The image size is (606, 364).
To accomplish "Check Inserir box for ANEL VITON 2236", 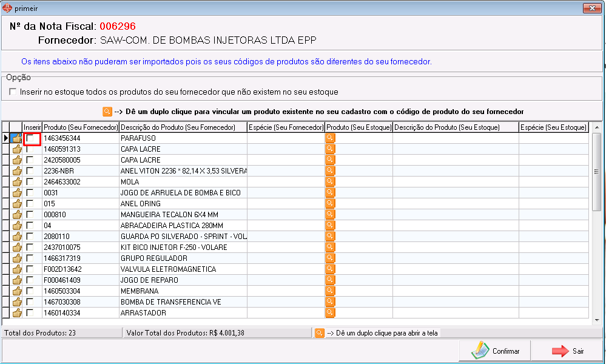I will click(x=30, y=171).
